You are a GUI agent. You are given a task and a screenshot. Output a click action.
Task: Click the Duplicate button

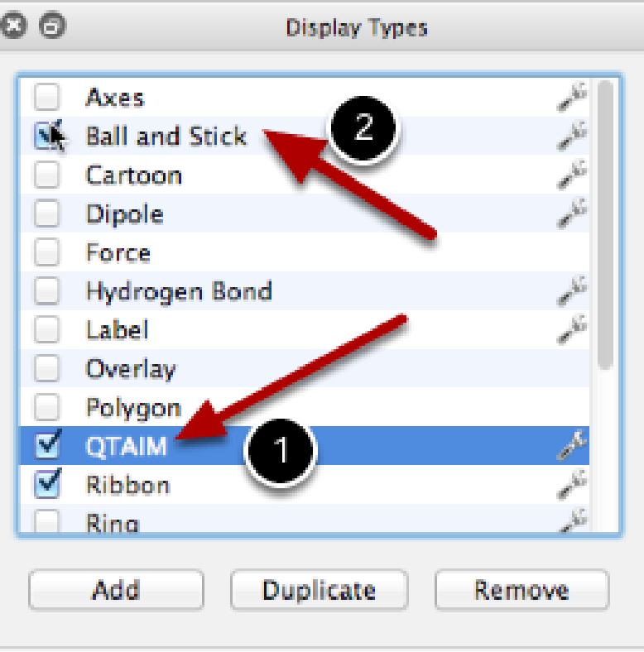(x=319, y=590)
